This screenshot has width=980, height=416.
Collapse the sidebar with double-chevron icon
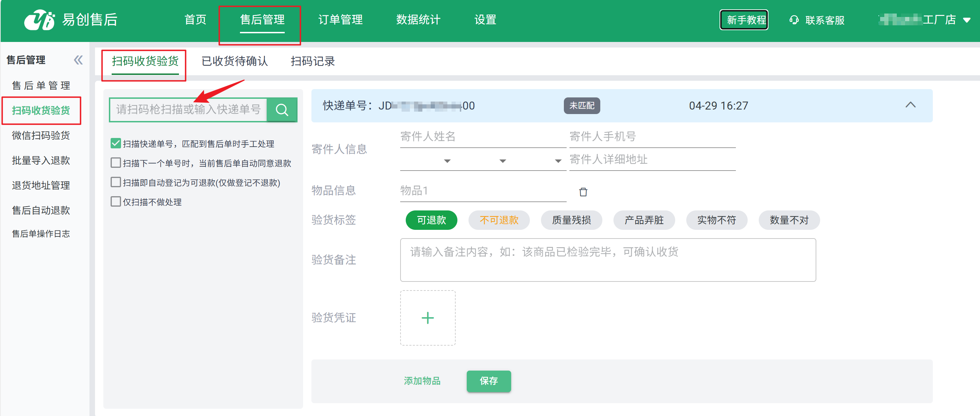point(78,60)
